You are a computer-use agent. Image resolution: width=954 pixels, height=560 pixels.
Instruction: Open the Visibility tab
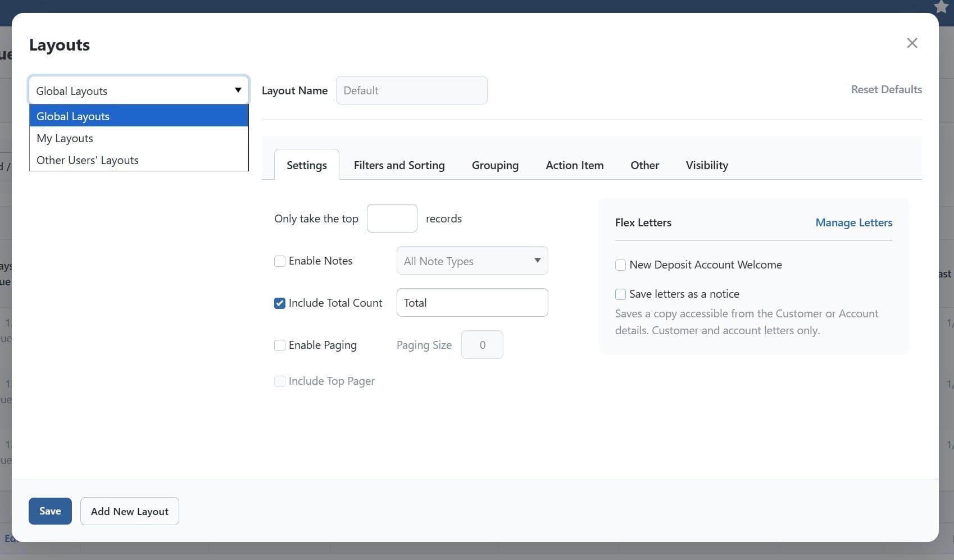point(707,165)
